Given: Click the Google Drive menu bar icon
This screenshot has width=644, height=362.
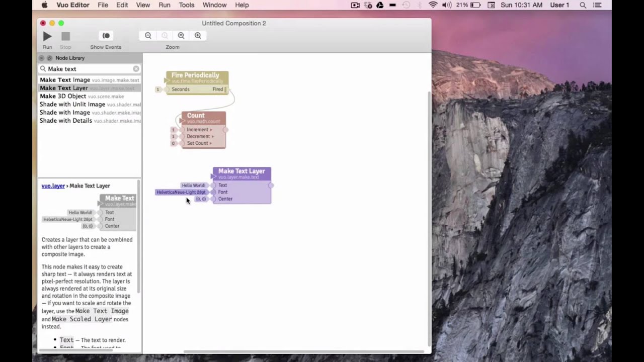Looking at the screenshot, I should click(380, 5).
